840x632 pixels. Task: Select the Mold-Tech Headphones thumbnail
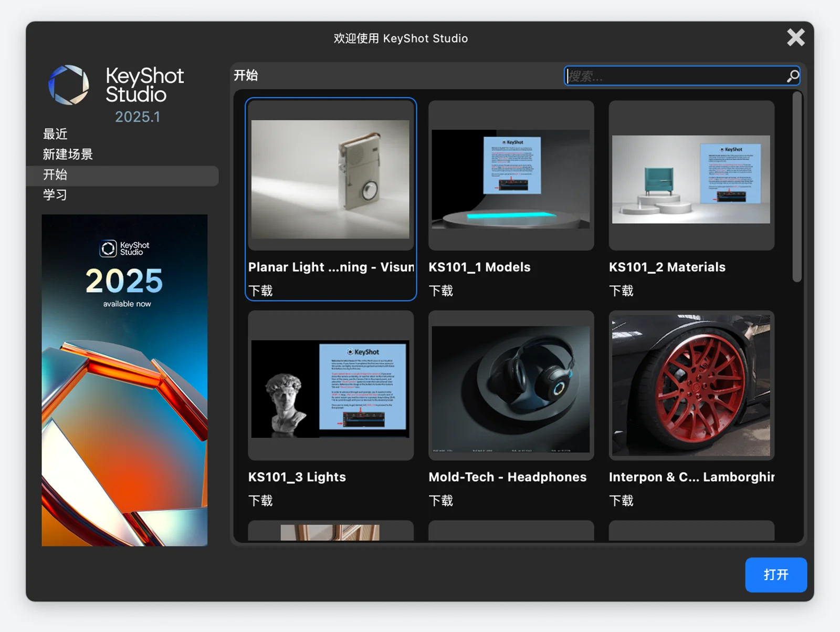click(x=511, y=389)
